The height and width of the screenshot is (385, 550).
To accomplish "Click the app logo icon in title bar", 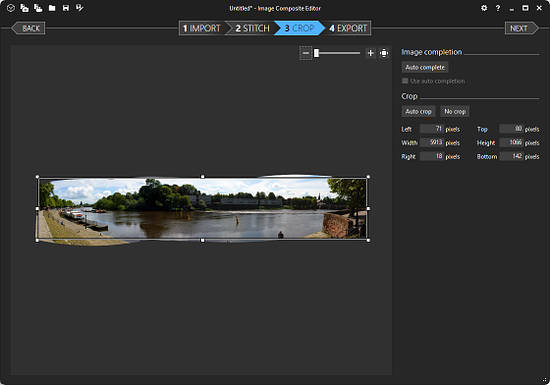I will [11, 8].
